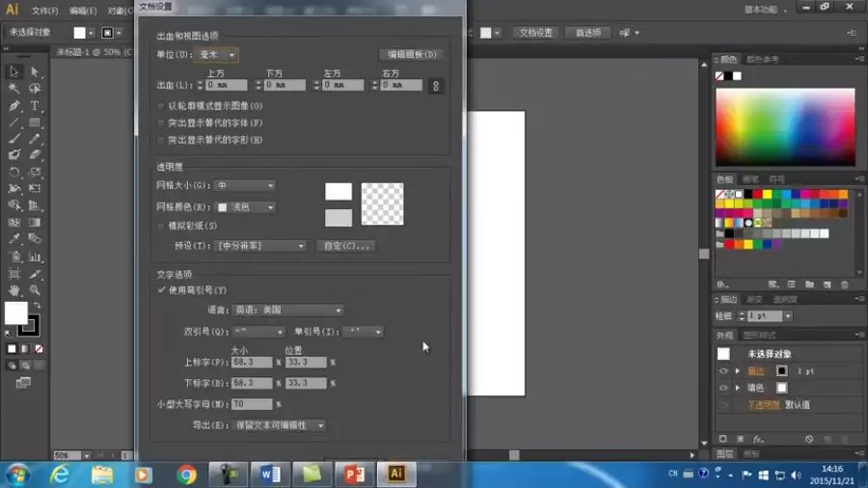Viewport: 868px width, 488px height.
Task: Select the Pen tool
Action: coord(14,105)
